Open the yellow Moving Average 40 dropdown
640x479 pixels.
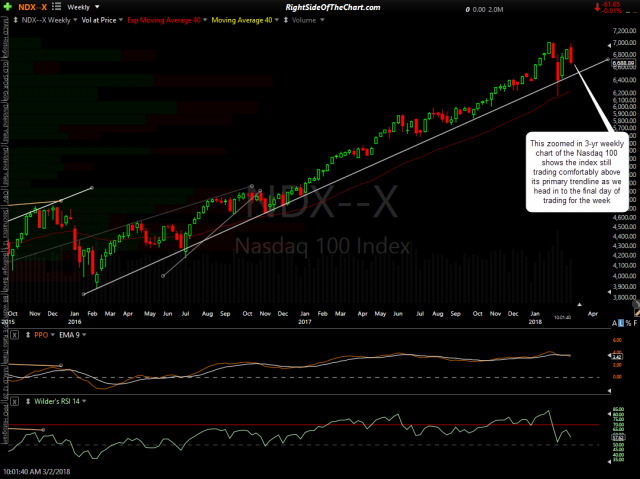click(x=276, y=20)
